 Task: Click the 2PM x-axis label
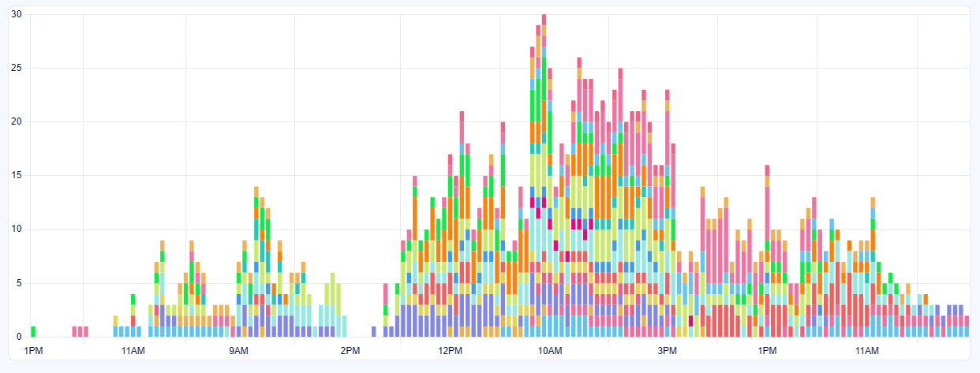tap(350, 350)
